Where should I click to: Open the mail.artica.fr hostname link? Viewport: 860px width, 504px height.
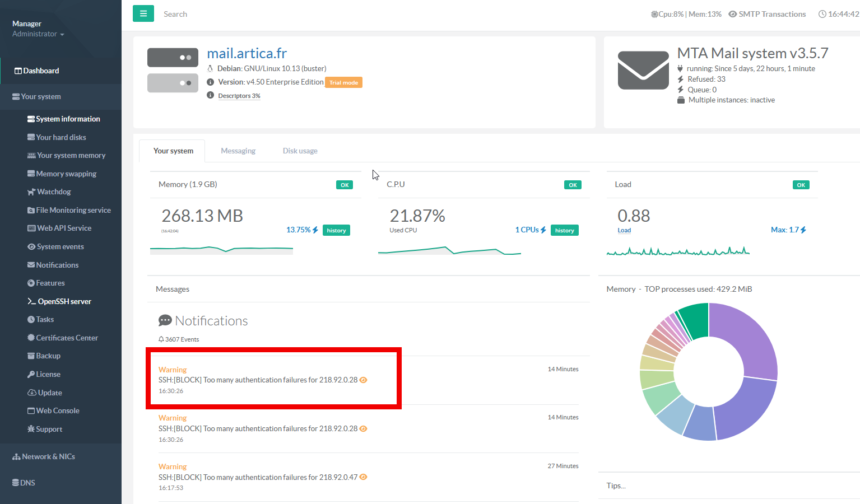[247, 53]
